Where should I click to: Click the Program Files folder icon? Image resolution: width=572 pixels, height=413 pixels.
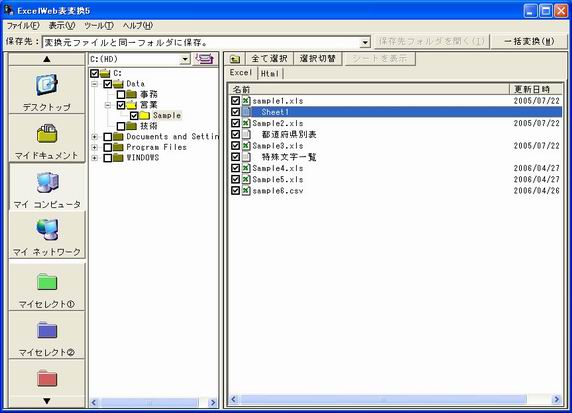pyautogui.click(x=118, y=147)
